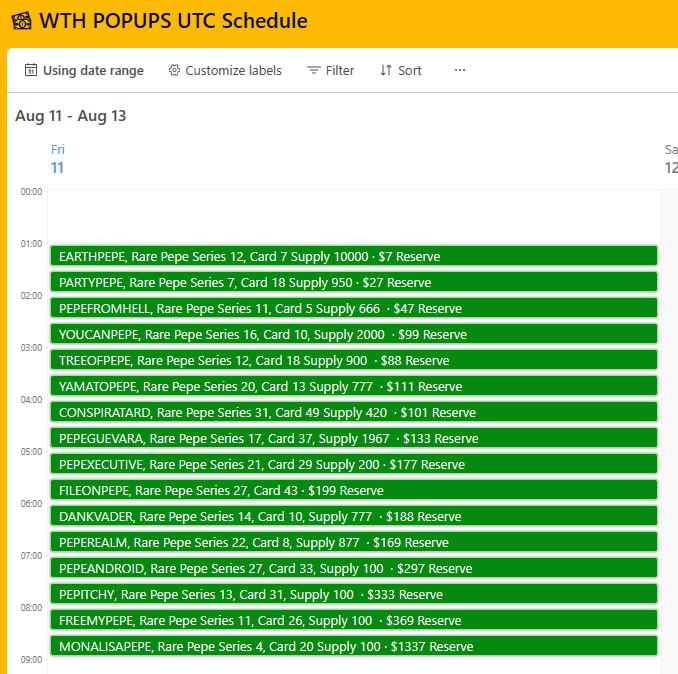Open the MONALISAPEPE $1337 Reserve event
The width and height of the screenshot is (678, 674).
[x=354, y=646]
